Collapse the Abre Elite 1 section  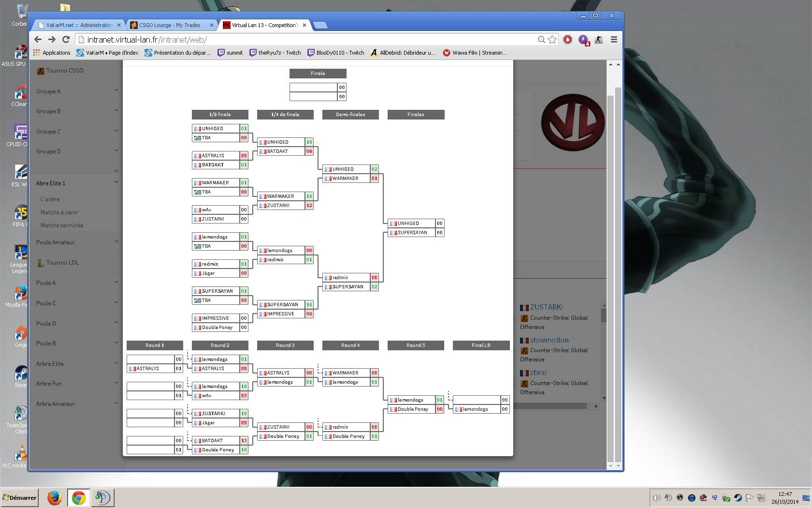pos(77,183)
